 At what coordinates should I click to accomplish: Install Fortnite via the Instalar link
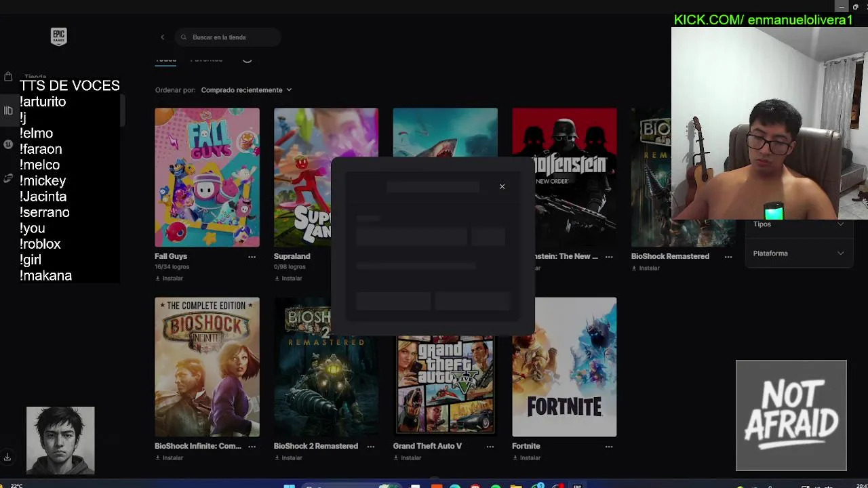click(526, 458)
